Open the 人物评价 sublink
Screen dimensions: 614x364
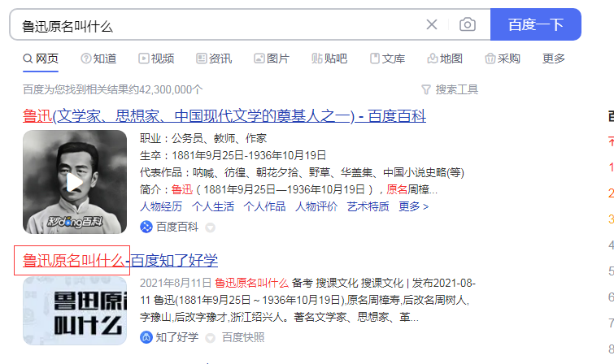point(316,206)
